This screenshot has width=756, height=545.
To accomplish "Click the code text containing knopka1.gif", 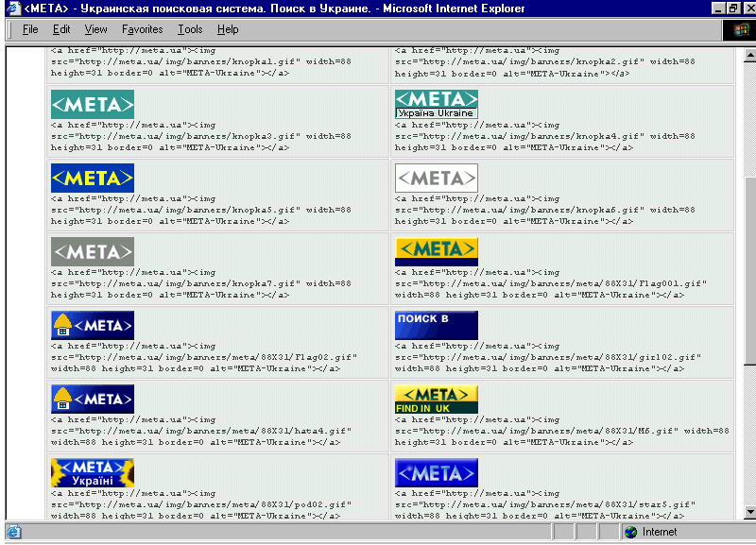I will [x=201, y=62].
